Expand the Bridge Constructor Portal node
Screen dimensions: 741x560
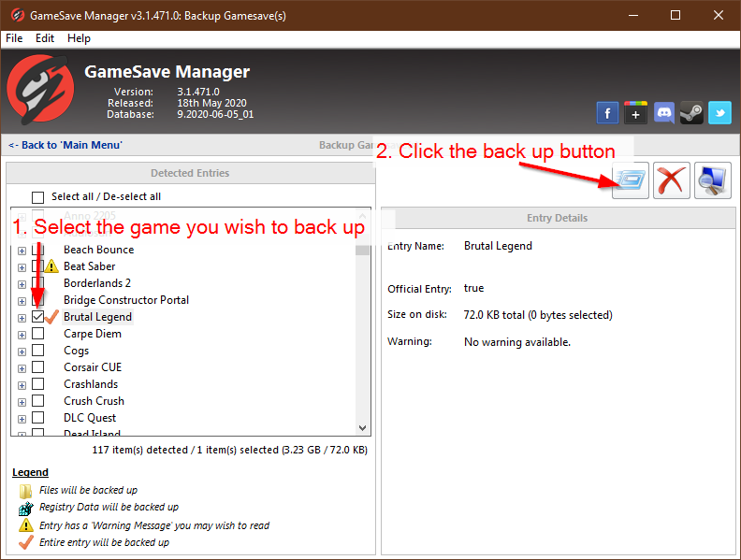22,301
